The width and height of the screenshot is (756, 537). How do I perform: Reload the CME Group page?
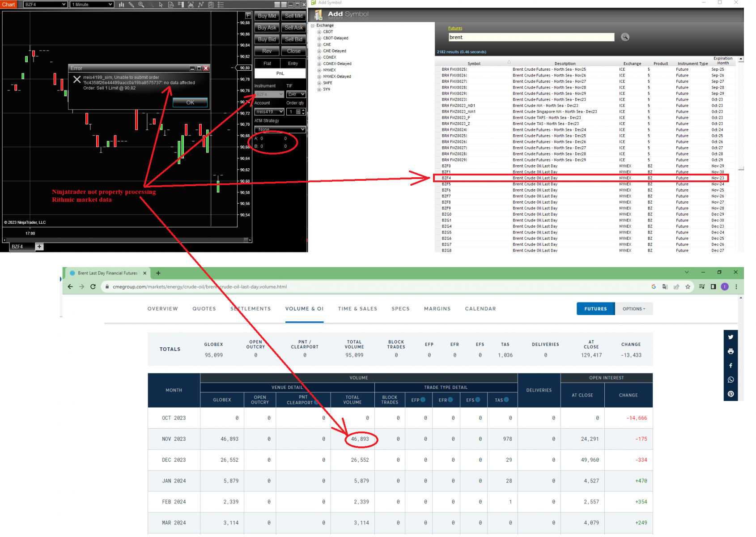(93, 287)
